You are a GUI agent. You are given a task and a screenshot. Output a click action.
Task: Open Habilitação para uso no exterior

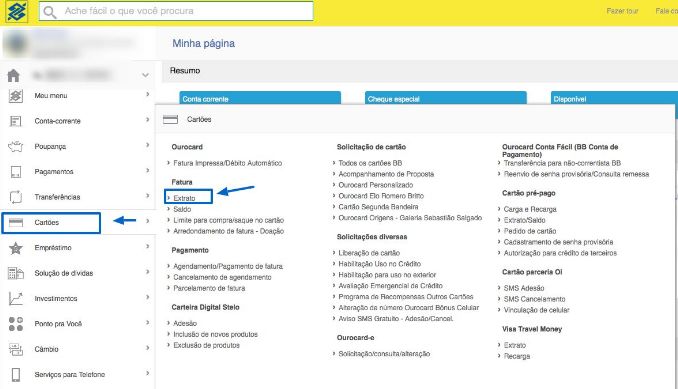pos(387,274)
